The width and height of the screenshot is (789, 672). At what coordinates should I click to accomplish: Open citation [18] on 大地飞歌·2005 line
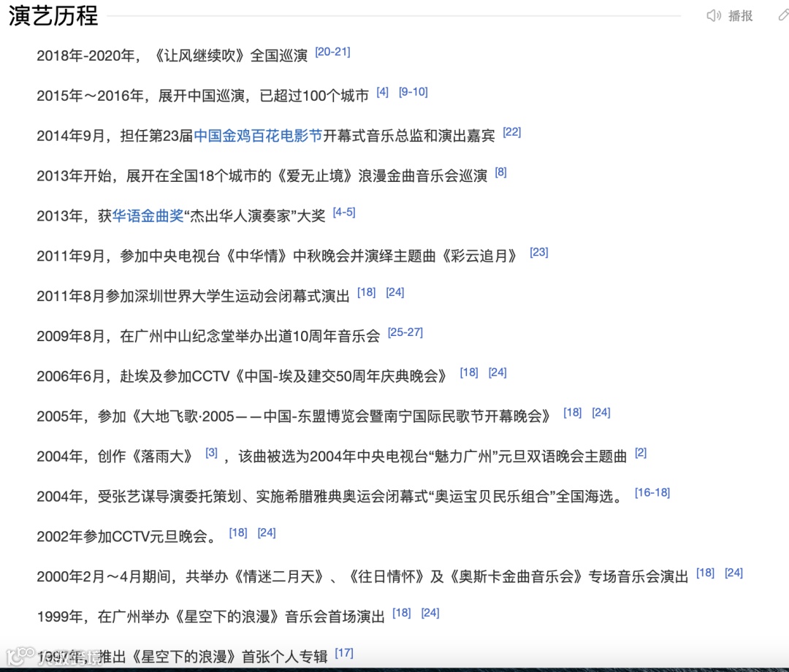[x=573, y=413]
